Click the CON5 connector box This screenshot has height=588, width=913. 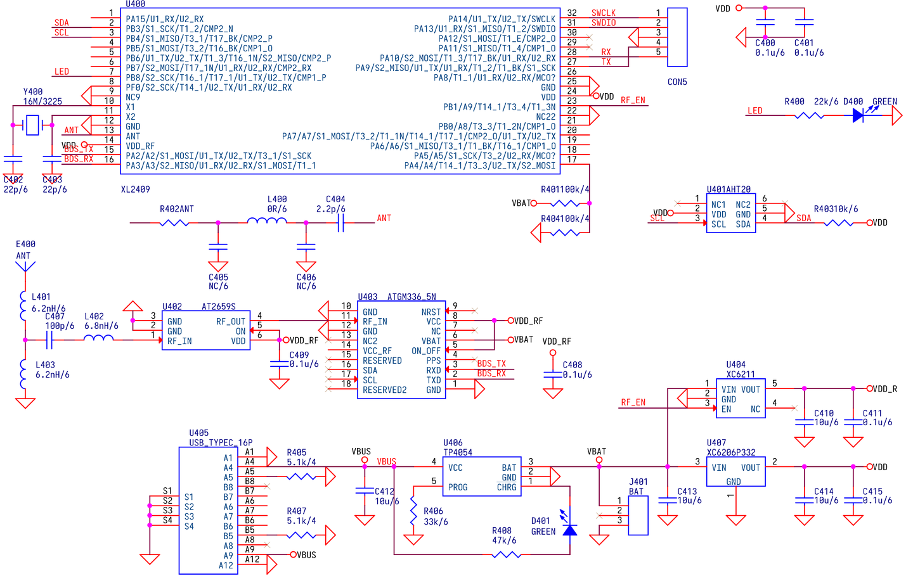click(677, 37)
